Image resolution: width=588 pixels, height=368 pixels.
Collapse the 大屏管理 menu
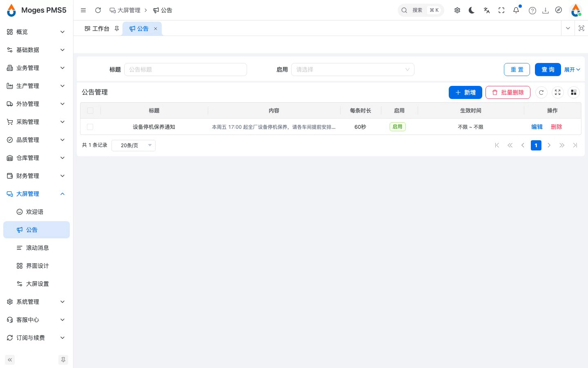click(x=36, y=194)
